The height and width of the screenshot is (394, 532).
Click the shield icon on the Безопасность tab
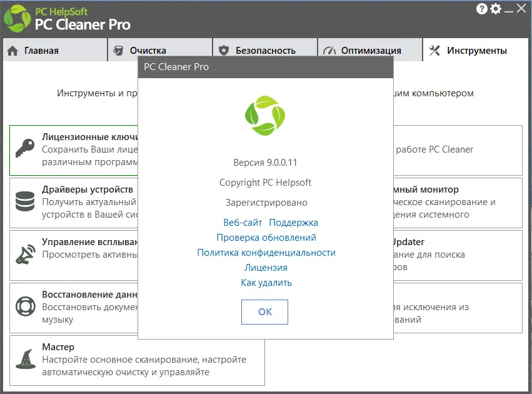pos(223,49)
